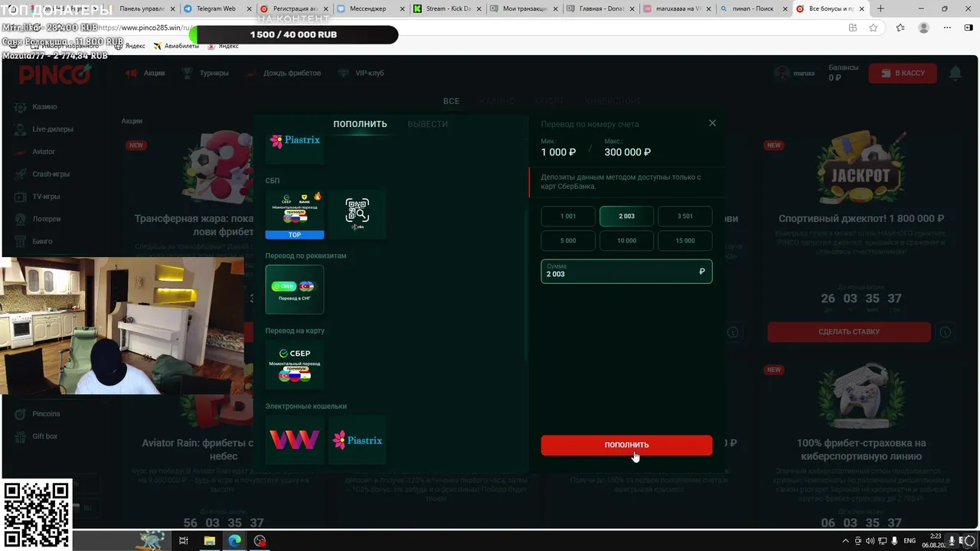
Task: Click the СДЕЛАТЬ СТАВКУ button on jackpot card
Action: [x=849, y=331]
